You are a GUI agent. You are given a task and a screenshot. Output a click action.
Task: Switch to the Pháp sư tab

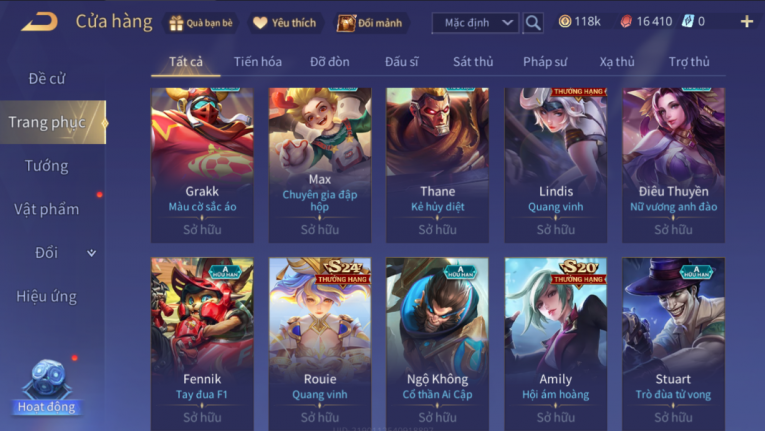pos(545,62)
